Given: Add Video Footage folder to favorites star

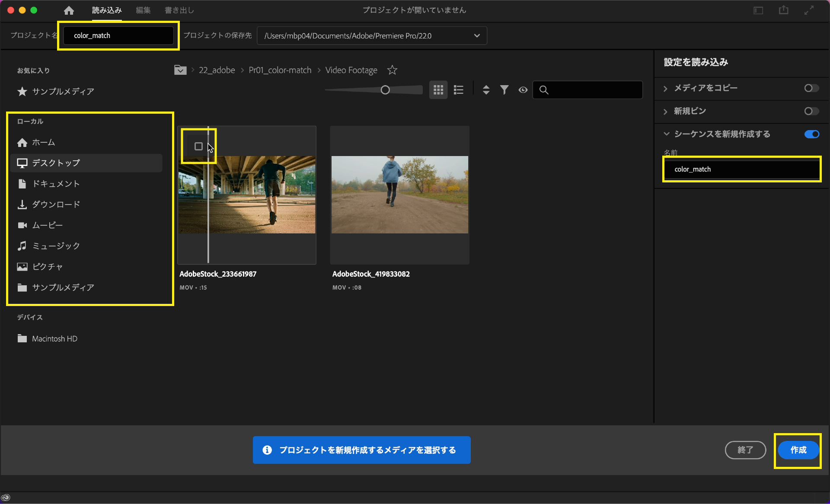Looking at the screenshot, I should coord(392,70).
